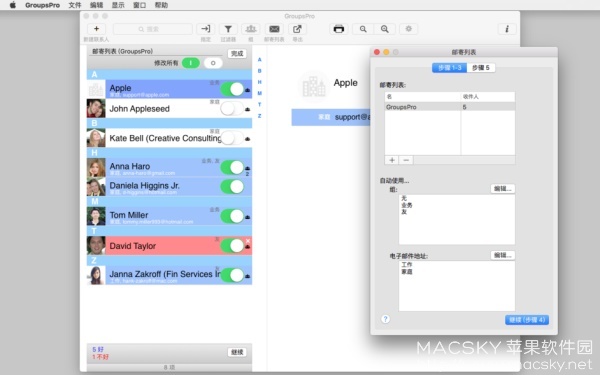Open the settings gear icon

coord(409,29)
